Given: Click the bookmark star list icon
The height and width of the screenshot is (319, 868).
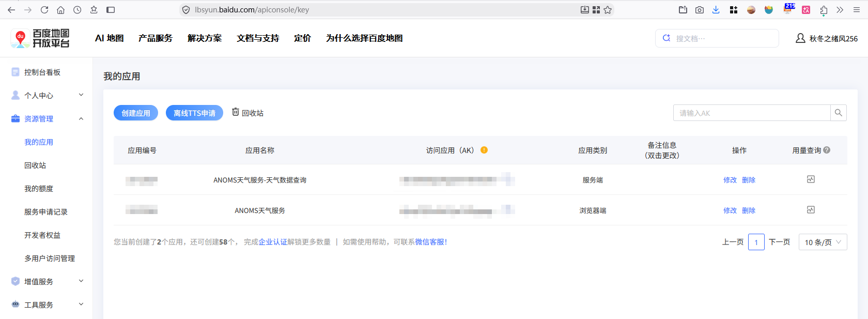Looking at the screenshot, I should point(94,10).
